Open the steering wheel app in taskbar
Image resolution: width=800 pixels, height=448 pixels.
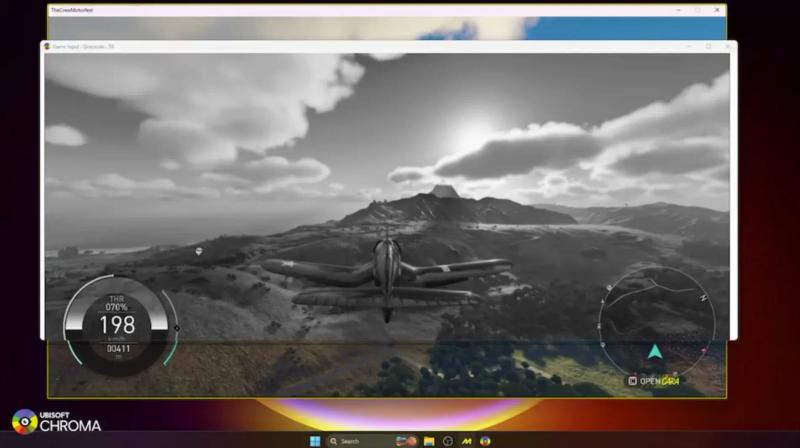(448, 441)
